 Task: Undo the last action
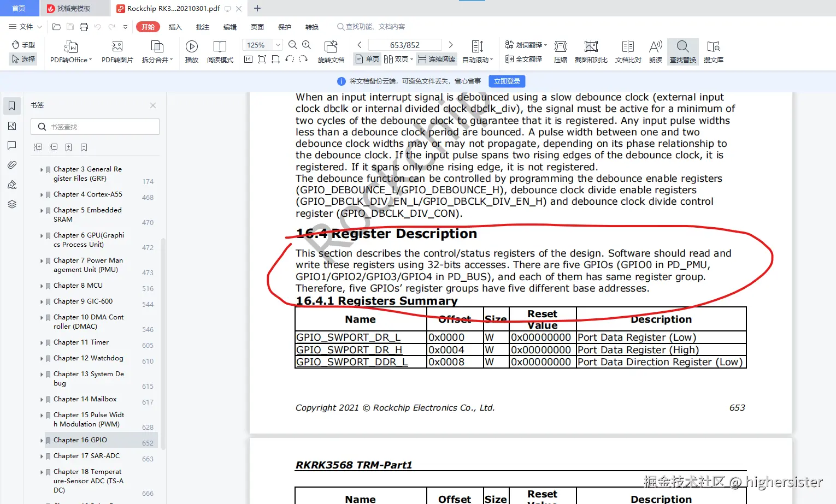tap(97, 27)
